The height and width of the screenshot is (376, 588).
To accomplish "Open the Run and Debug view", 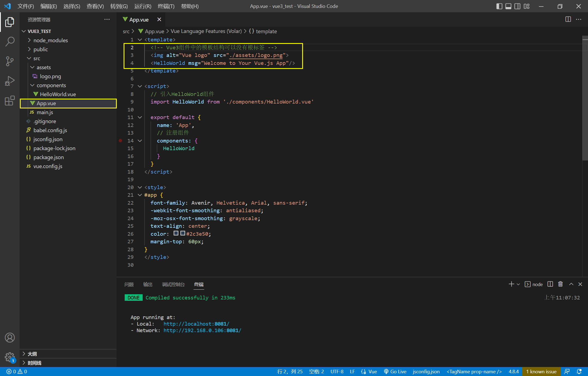I will tap(10, 81).
